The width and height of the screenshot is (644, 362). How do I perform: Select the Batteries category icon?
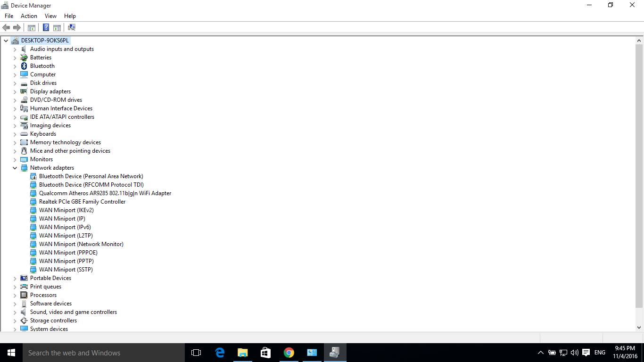pyautogui.click(x=24, y=58)
